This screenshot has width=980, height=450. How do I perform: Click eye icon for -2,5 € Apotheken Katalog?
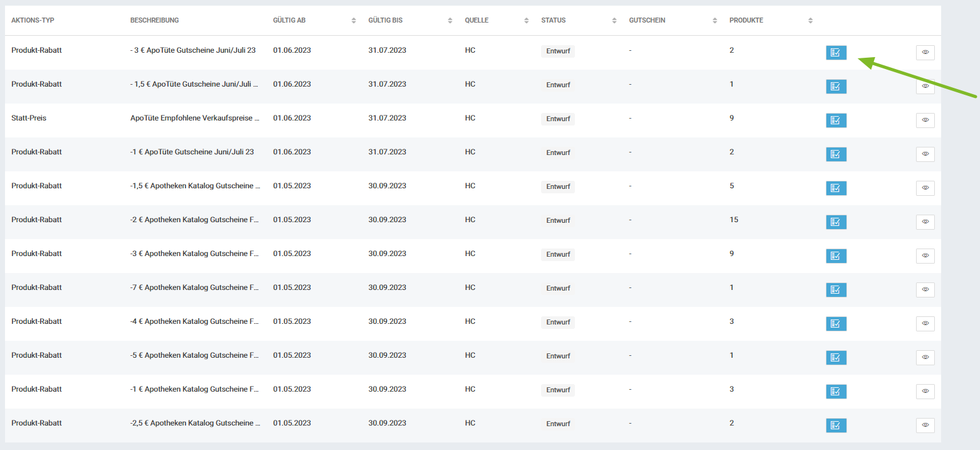925,426
